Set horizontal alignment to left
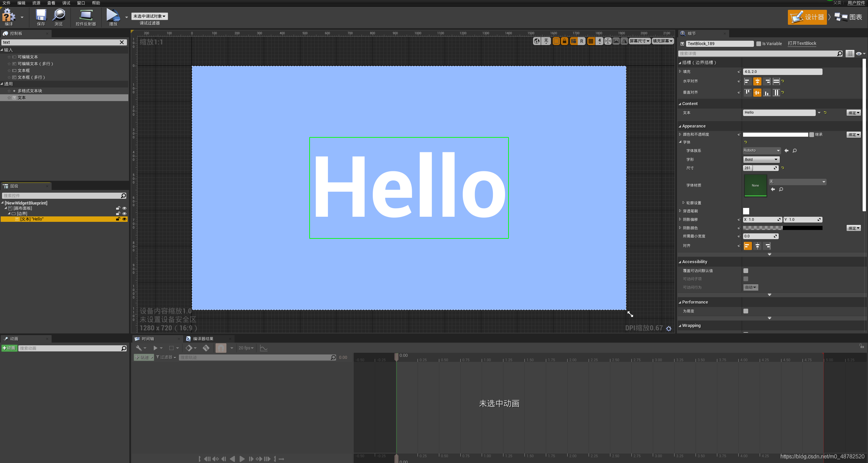This screenshot has width=868, height=463. [x=747, y=81]
